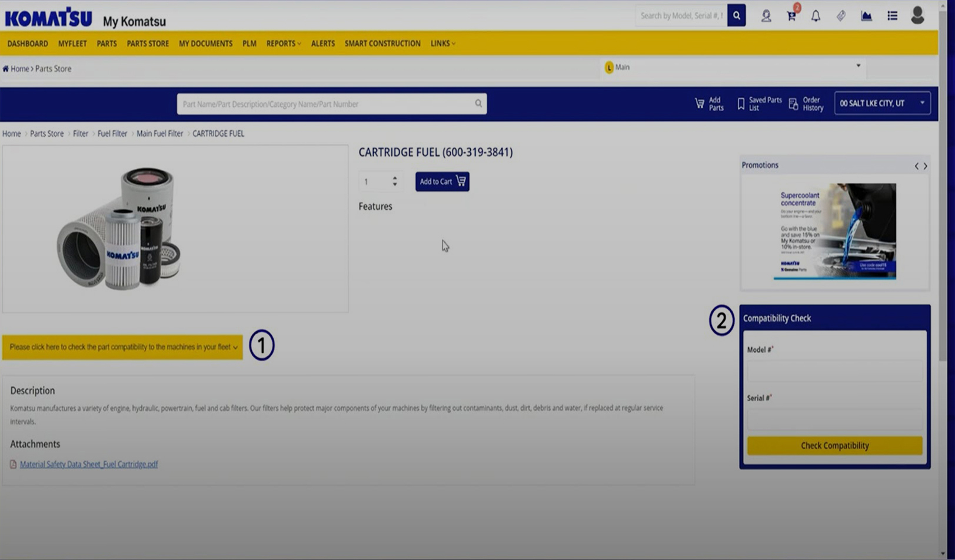
Task: Open Smart Construction menu item
Action: [x=382, y=44]
